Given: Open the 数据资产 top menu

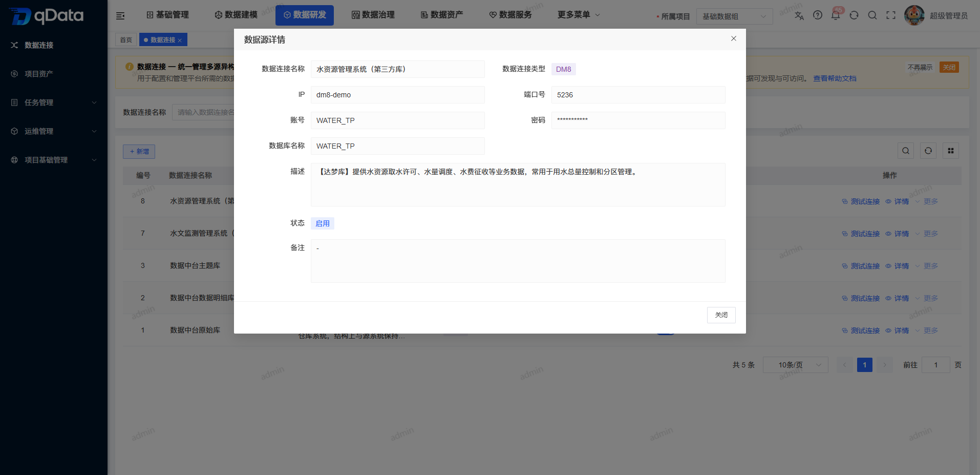Looking at the screenshot, I should click(x=442, y=15).
